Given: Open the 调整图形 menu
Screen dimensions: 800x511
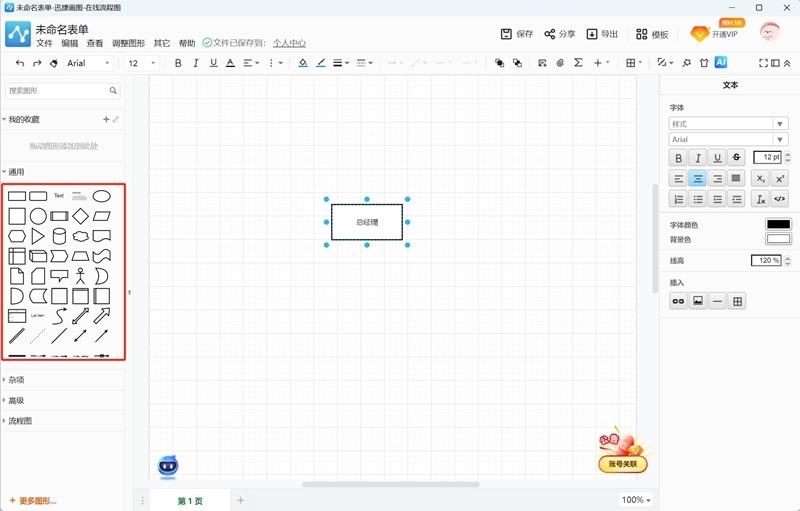Looking at the screenshot, I should [128, 43].
